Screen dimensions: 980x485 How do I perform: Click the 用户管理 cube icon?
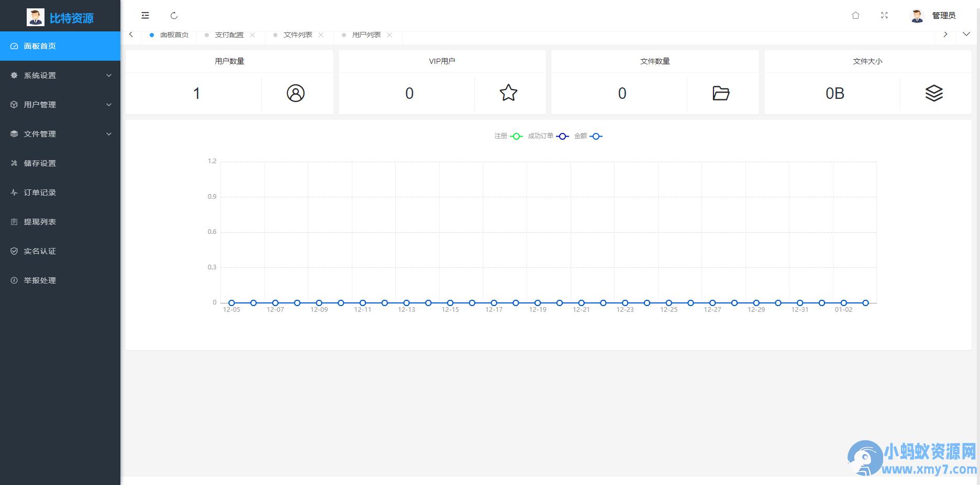14,105
